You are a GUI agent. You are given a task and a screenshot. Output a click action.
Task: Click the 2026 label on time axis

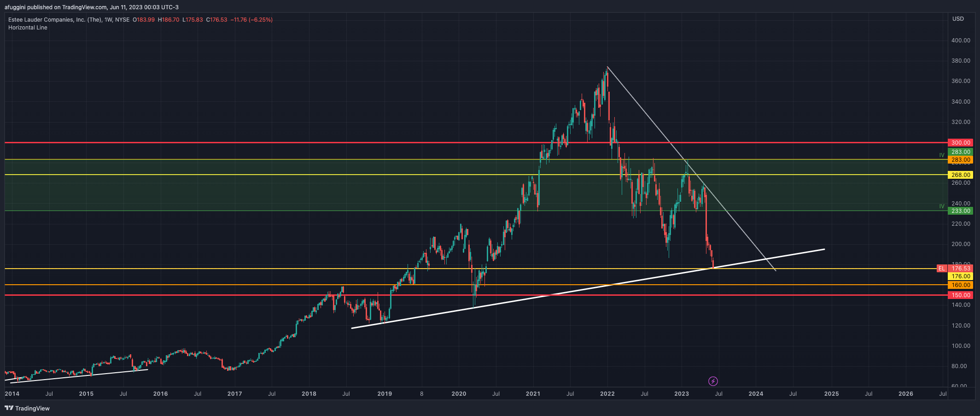(x=906, y=394)
